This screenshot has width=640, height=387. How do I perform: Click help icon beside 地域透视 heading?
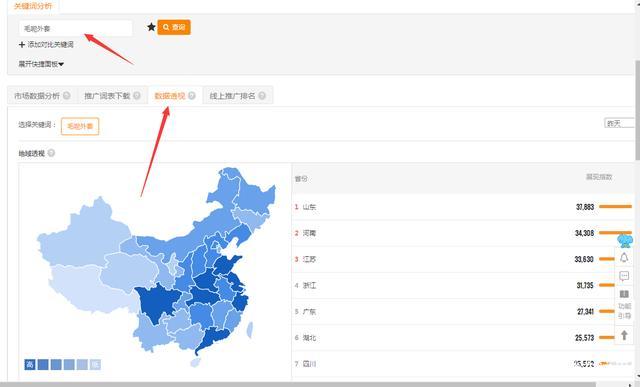click(x=51, y=153)
